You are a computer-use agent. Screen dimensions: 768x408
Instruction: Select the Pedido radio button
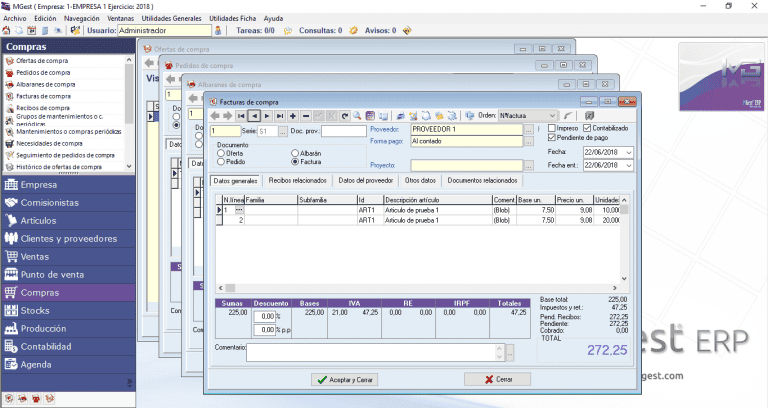click(x=221, y=162)
